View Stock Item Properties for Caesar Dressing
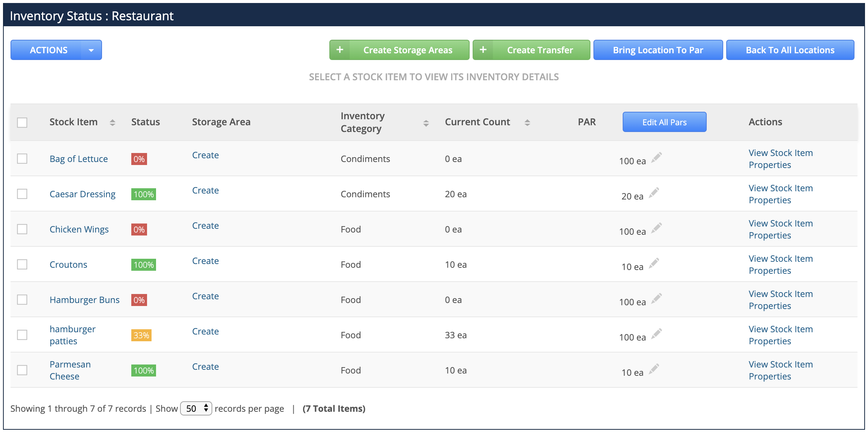The height and width of the screenshot is (432, 868). coord(781,194)
